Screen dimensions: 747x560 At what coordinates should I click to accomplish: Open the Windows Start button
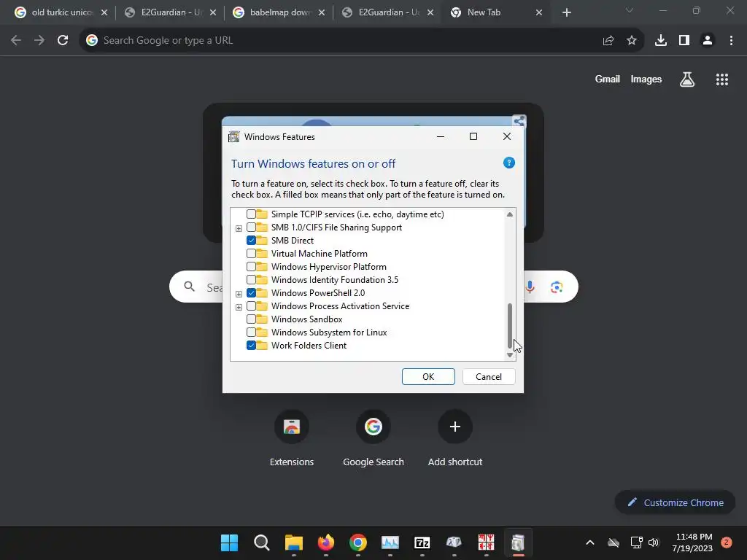pyautogui.click(x=229, y=542)
